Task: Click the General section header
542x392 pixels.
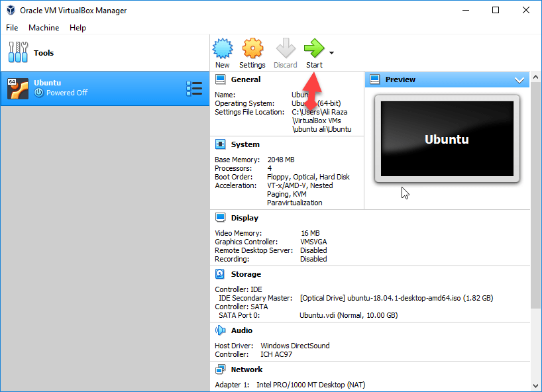Action: tap(246, 79)
